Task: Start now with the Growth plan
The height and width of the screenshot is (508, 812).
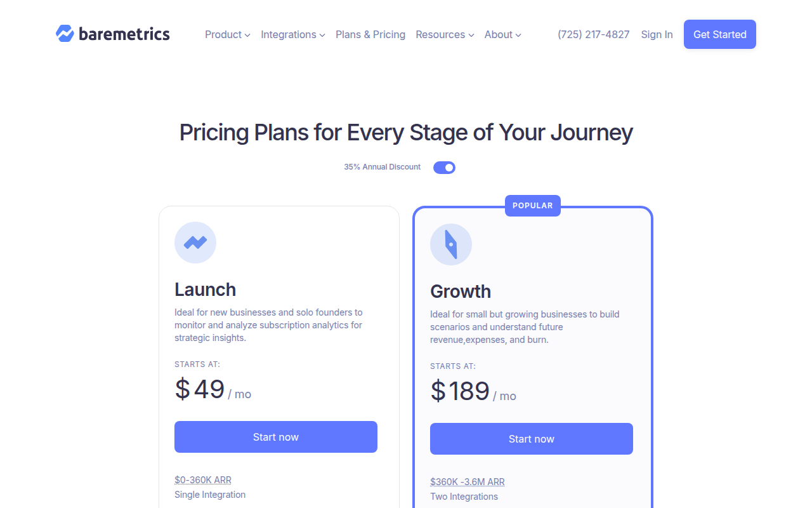Action: 532,439
